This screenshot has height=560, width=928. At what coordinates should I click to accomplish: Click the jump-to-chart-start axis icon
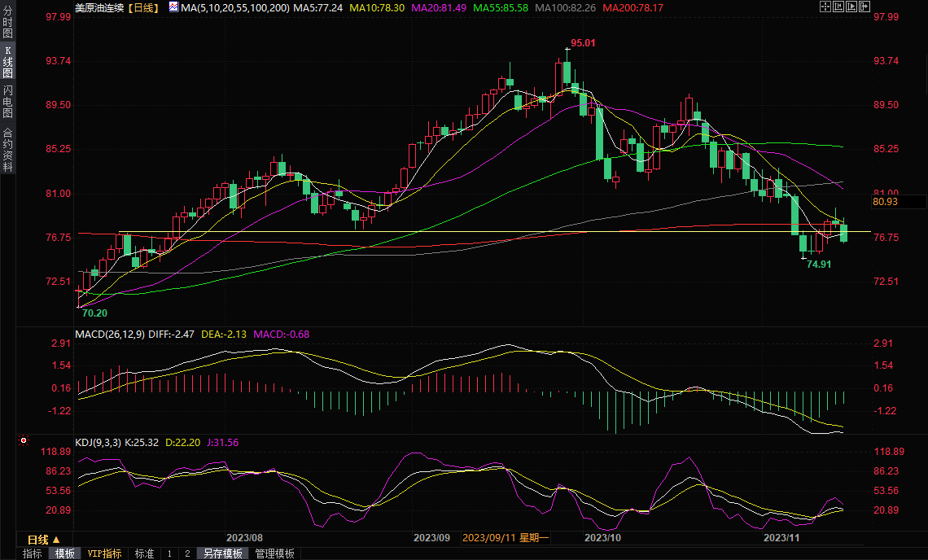838,7
